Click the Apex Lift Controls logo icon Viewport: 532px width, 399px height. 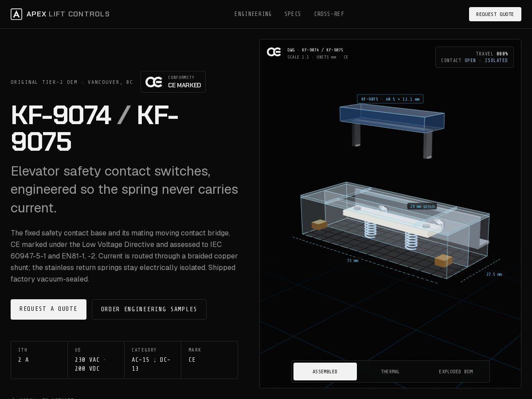pos(16,14)
